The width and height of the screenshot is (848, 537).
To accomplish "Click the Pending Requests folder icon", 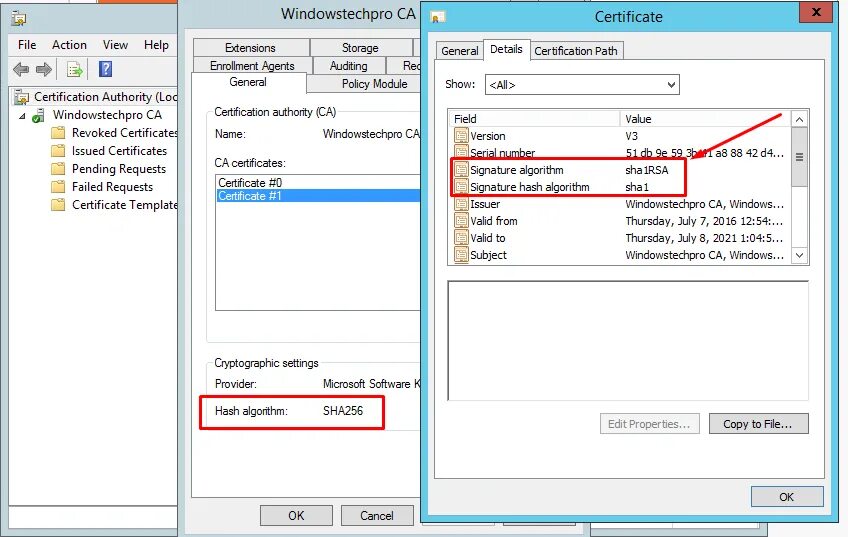I will (58, 169).
